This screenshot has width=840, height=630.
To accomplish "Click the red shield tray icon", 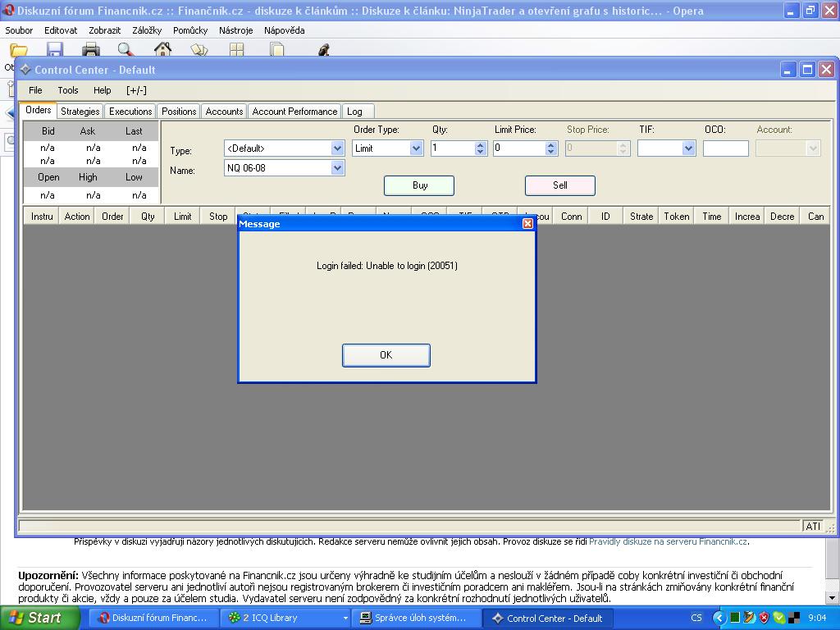I will 764,618.
